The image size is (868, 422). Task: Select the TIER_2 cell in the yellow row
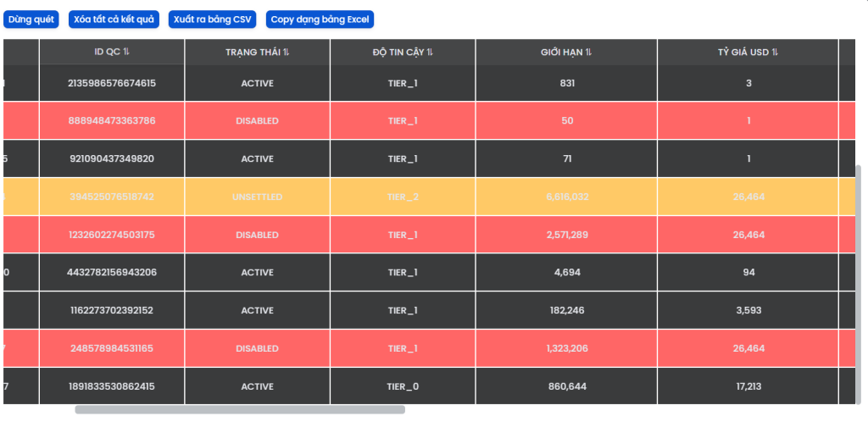[x=403, y=197]
